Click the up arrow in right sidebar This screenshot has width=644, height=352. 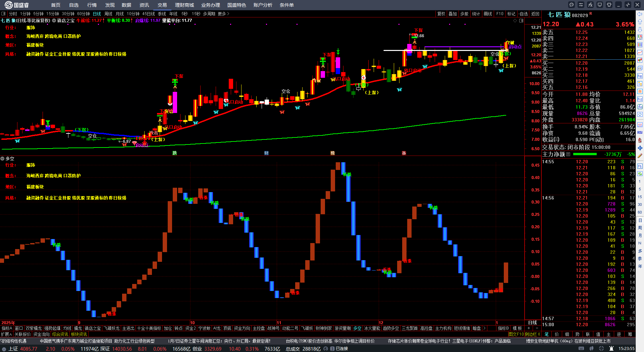click(x=640, y=22)
